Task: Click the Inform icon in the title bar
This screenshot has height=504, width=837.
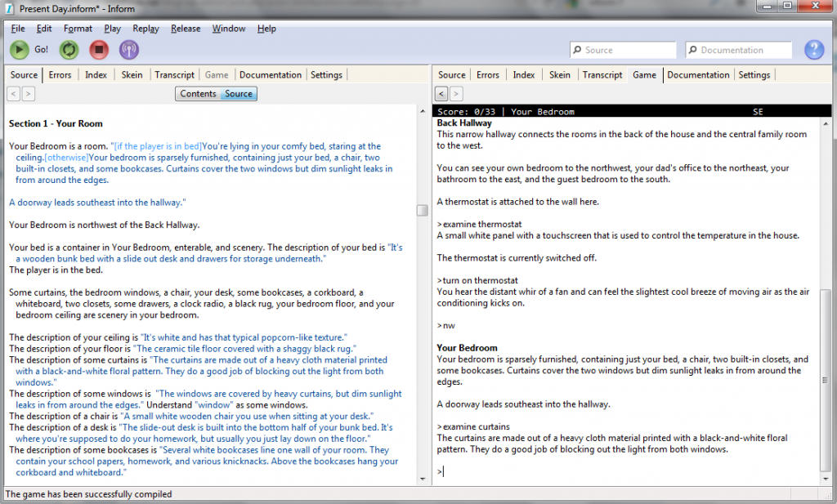Action: (8, 8)
